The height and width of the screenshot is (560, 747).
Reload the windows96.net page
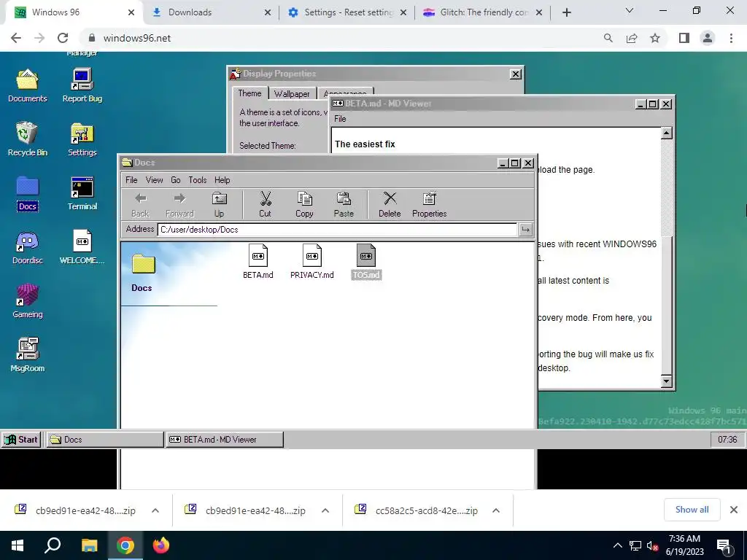coord(63,38)
